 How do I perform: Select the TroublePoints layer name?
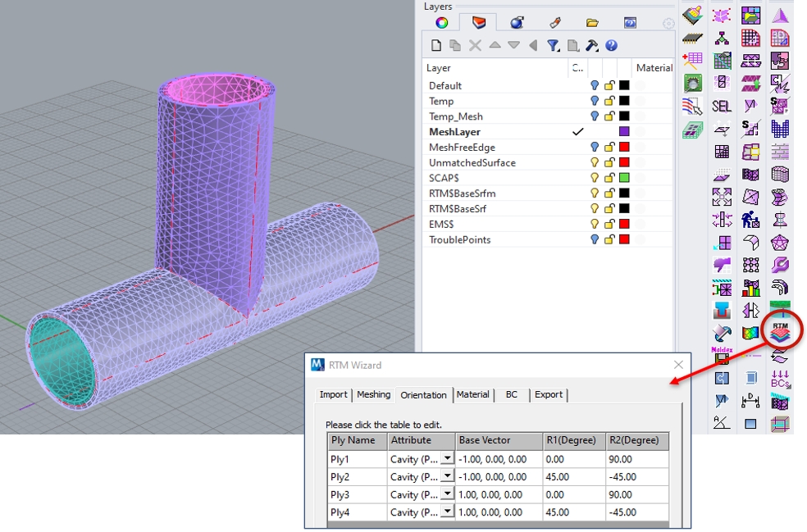(x=459, y=239)
